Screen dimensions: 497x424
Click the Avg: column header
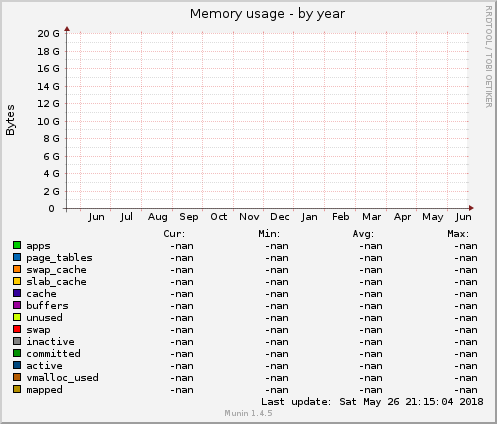[363, 234]
